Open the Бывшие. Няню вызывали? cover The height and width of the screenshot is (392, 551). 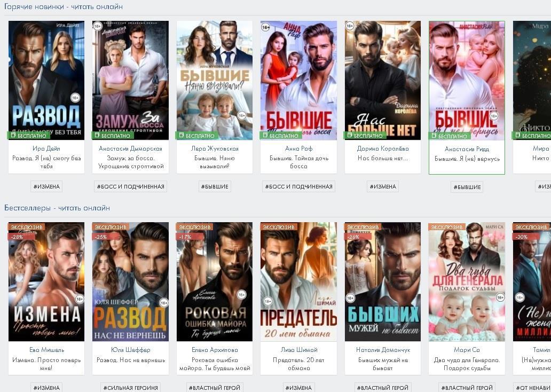pyautogui.click(x=214, y=80)
